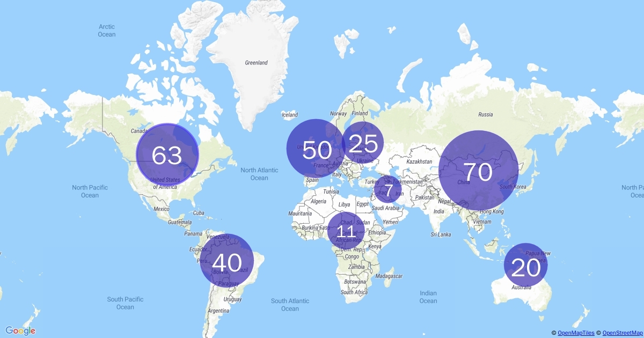Expand the 20 cluster above Australia
Image resolution: width=644 pixels, height=338 pixels.
click(x=525, y=266)
